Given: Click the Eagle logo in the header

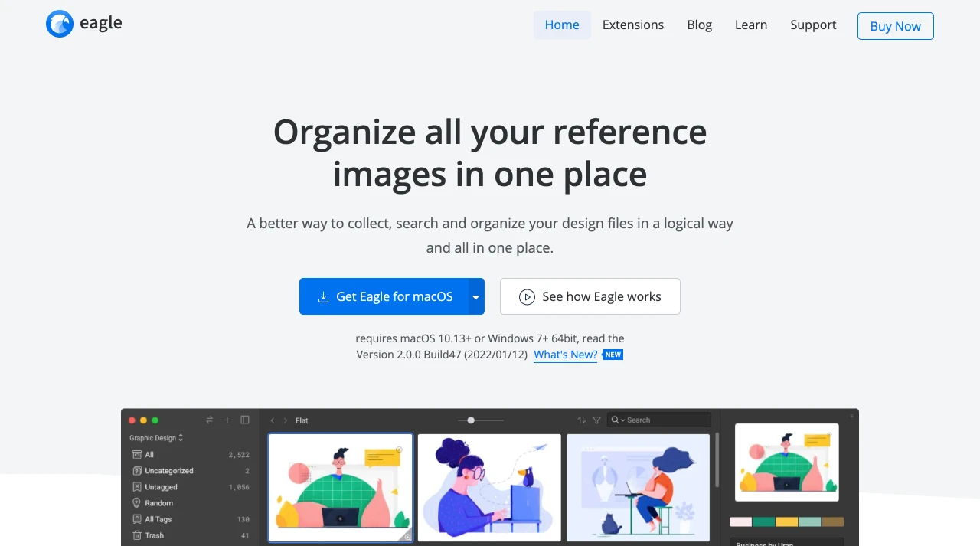Looking at the screenshot, I should [83, 23].
